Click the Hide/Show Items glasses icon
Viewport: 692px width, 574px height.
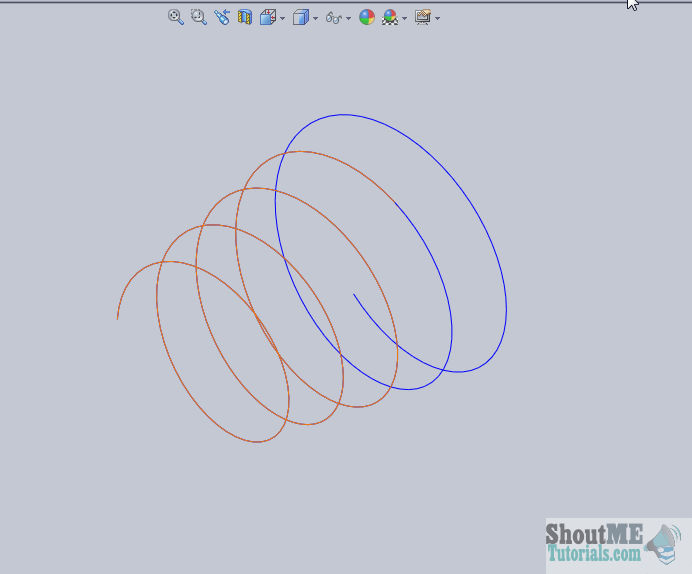pos(334,18)
